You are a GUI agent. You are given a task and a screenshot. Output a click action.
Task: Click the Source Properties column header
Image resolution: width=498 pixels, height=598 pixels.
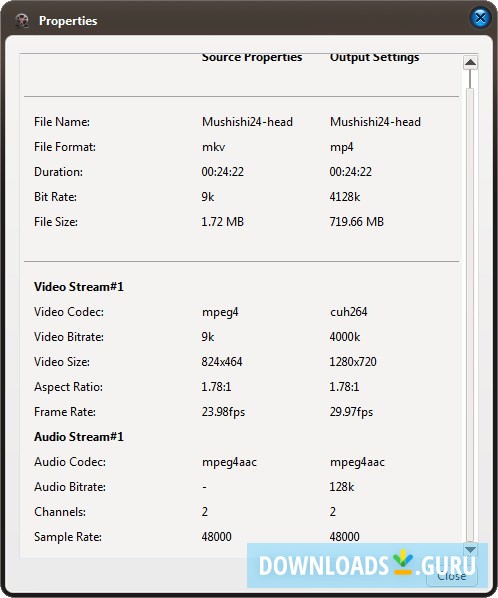click(252, 57)
